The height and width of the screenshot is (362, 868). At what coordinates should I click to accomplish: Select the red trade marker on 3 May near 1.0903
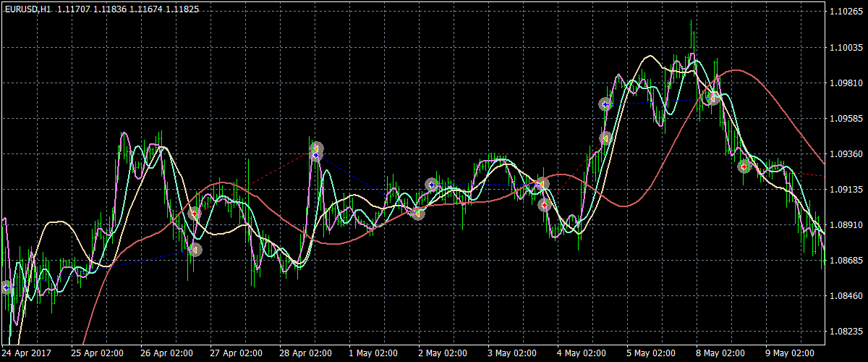click(x=545, y=205)
